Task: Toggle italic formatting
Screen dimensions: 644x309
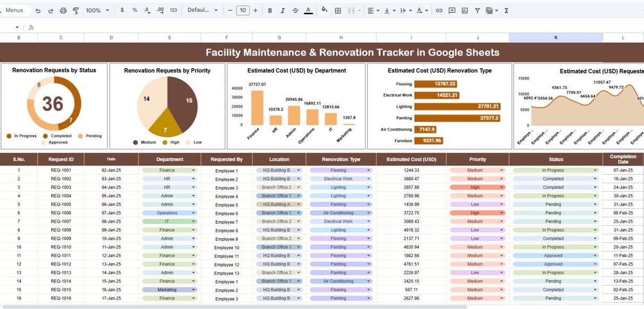Action: (283, 11)
